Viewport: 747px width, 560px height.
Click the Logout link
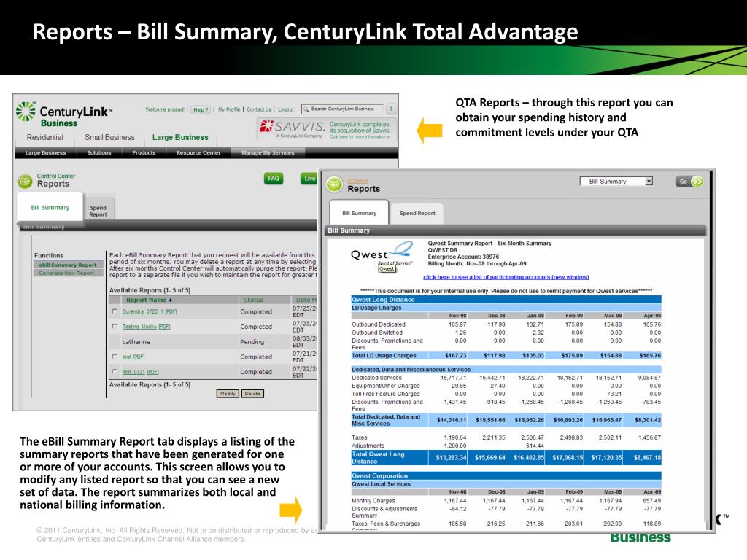(x=286, y=109)
